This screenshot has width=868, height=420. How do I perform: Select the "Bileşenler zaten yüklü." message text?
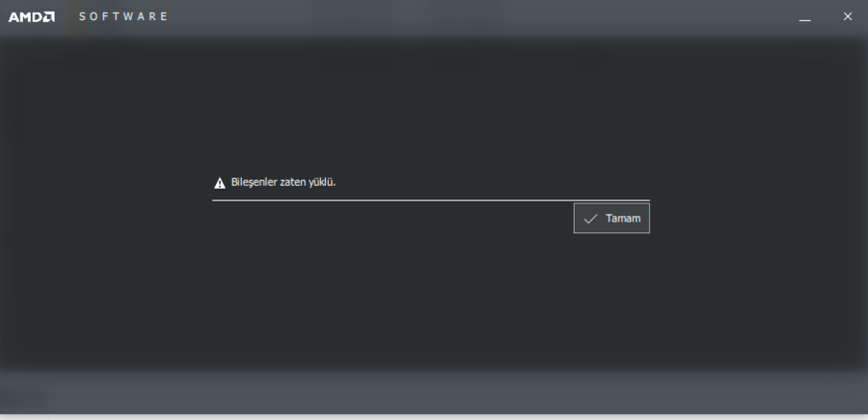click(x=284, y=182)
